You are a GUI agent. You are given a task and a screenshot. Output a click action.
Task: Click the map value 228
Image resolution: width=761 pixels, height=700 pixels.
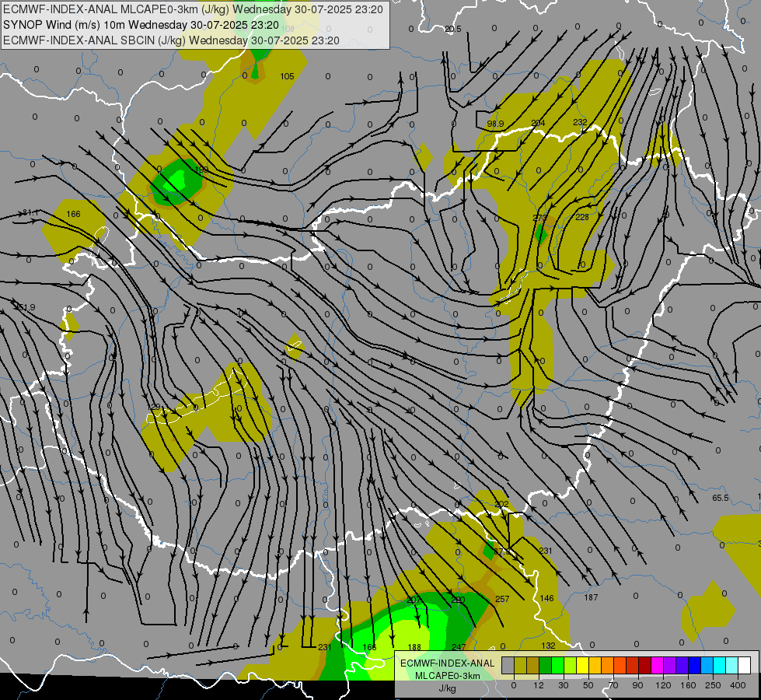[x=582, y=217]
